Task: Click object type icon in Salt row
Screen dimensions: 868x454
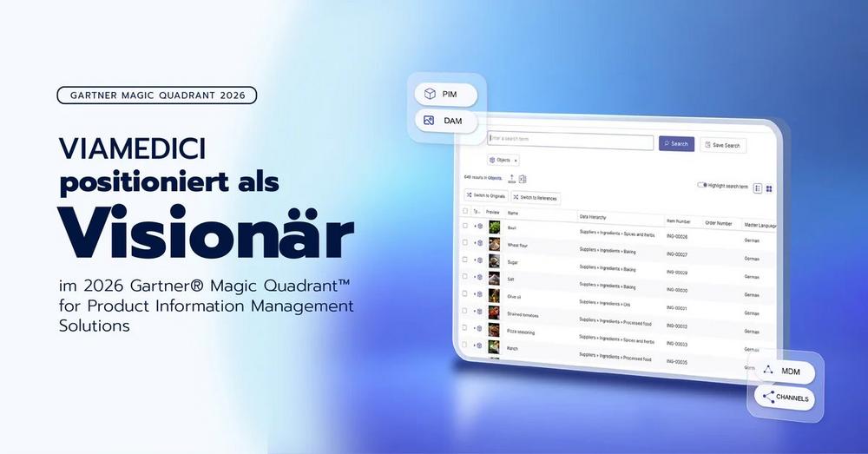Action: point(480,278)
